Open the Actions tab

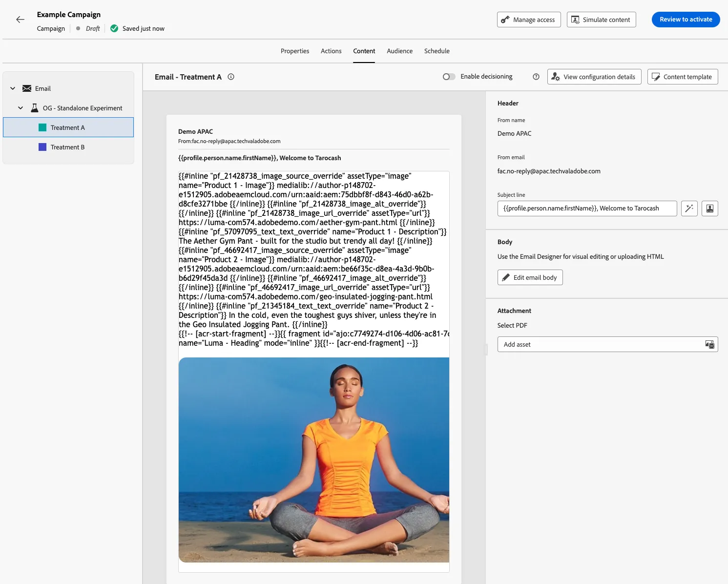coord(331,51)
